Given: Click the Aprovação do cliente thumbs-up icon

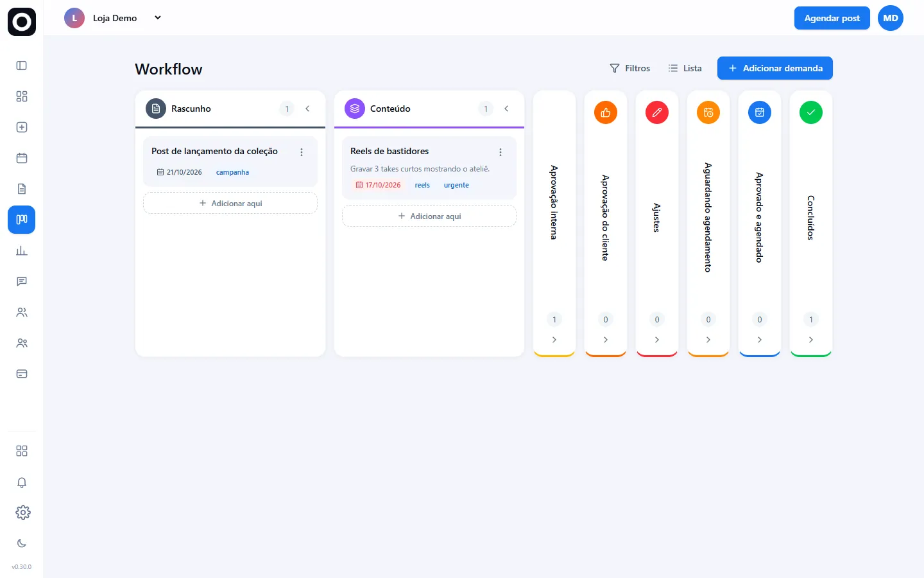Looking at the screenshot, I should [x=606, y=112].
